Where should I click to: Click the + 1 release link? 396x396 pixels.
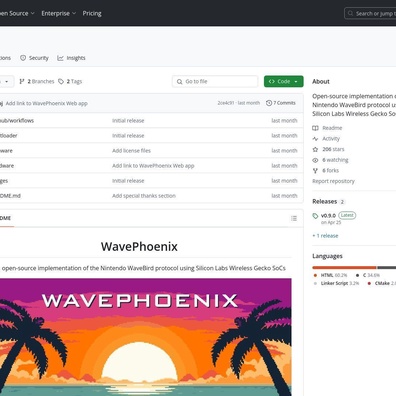click(x=325, y=236)
